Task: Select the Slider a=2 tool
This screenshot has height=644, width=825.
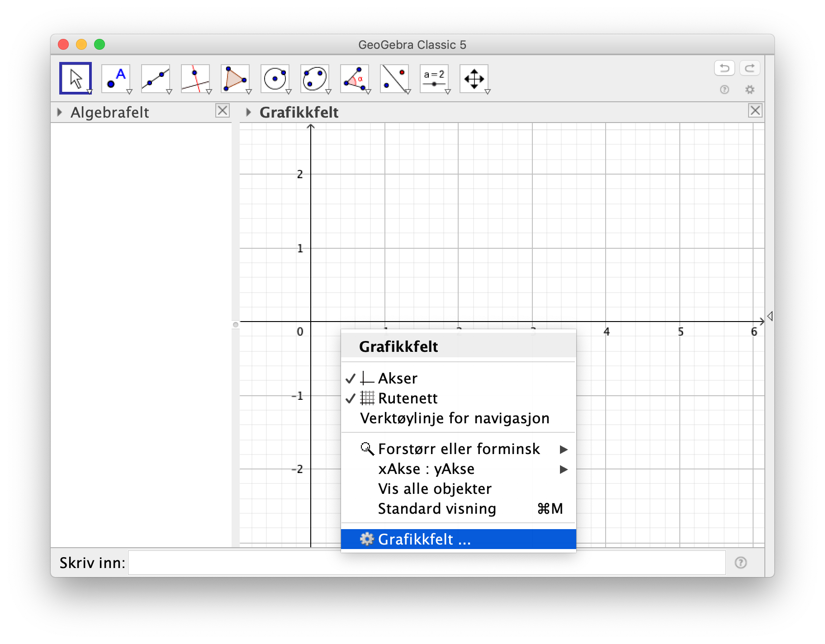Action: [x=434, y=78]
